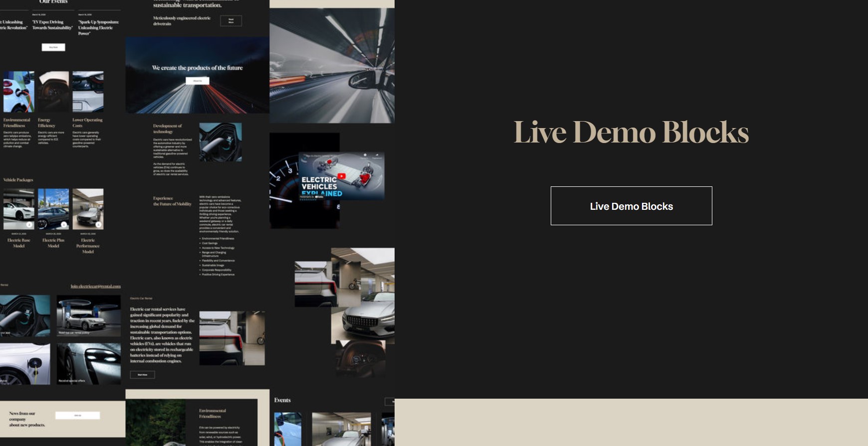Click the 'Read our car rental policy' image
Viewport: 868px width, 446px height.
88,316
